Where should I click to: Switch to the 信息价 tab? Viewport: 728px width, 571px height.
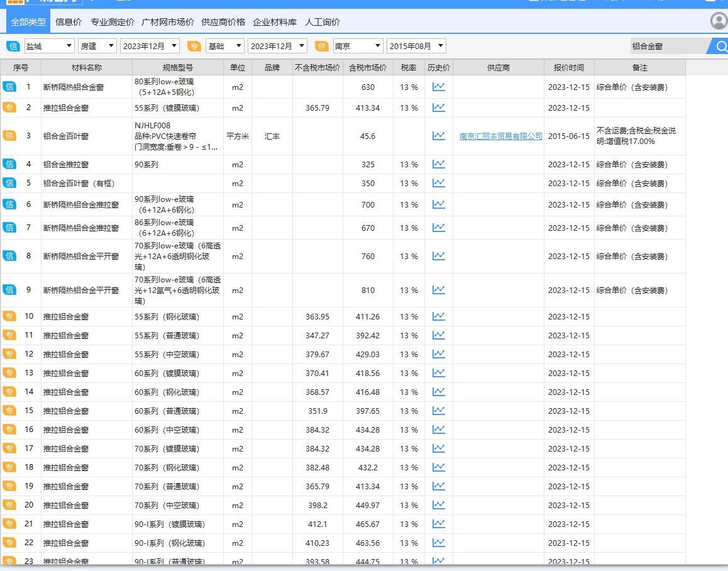pyautogui.click(x=69, y=22)
